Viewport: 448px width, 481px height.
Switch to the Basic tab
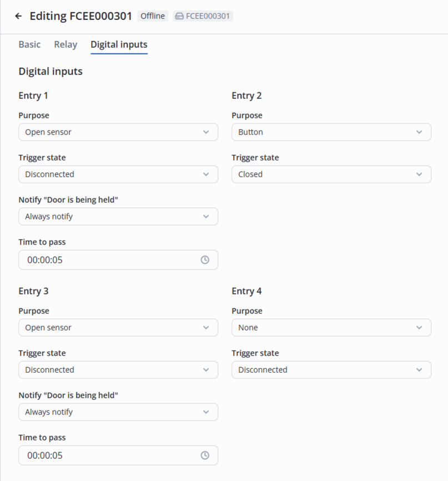[x=29, y=44]
